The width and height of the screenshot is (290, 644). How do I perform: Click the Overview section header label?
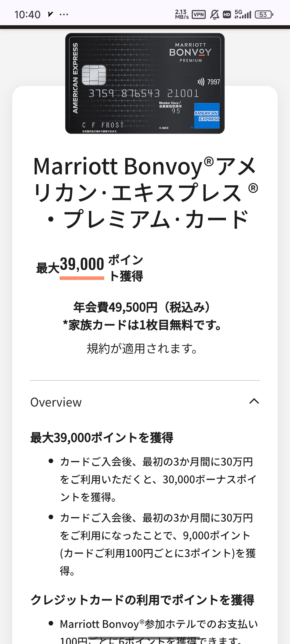point(56,402)
